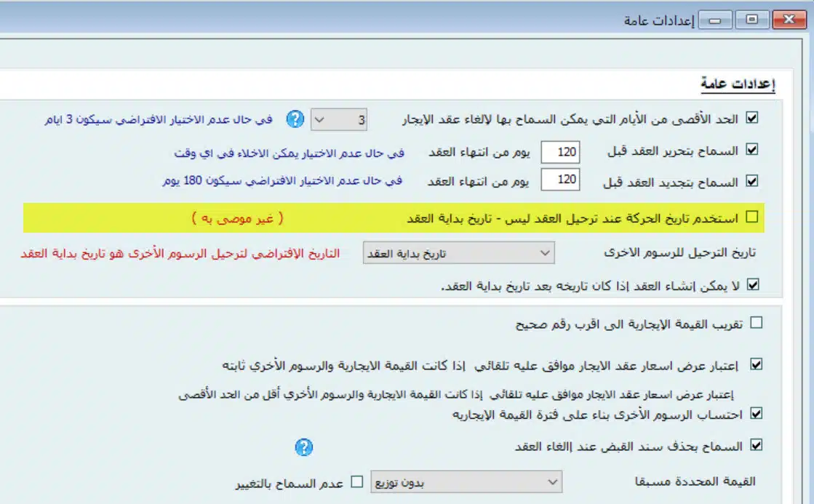Viewport: 814px width, 504px height.
Task: Click label القيمة المحددة مسبقا
Action: point(695,481)
